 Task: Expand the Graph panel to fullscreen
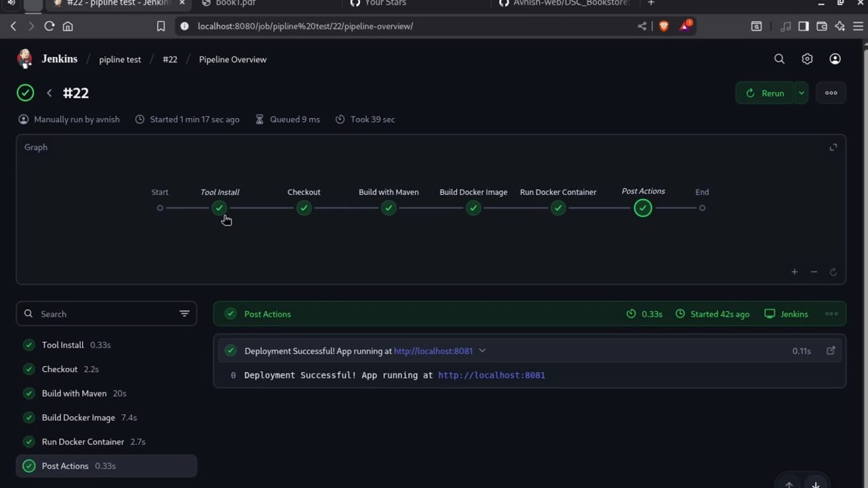(x=833, y=147)
